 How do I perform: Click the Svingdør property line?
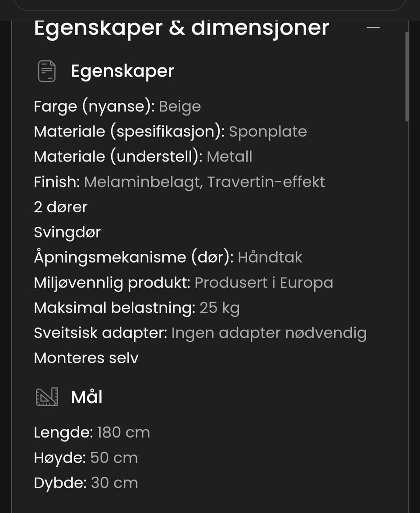click(67, 232)
